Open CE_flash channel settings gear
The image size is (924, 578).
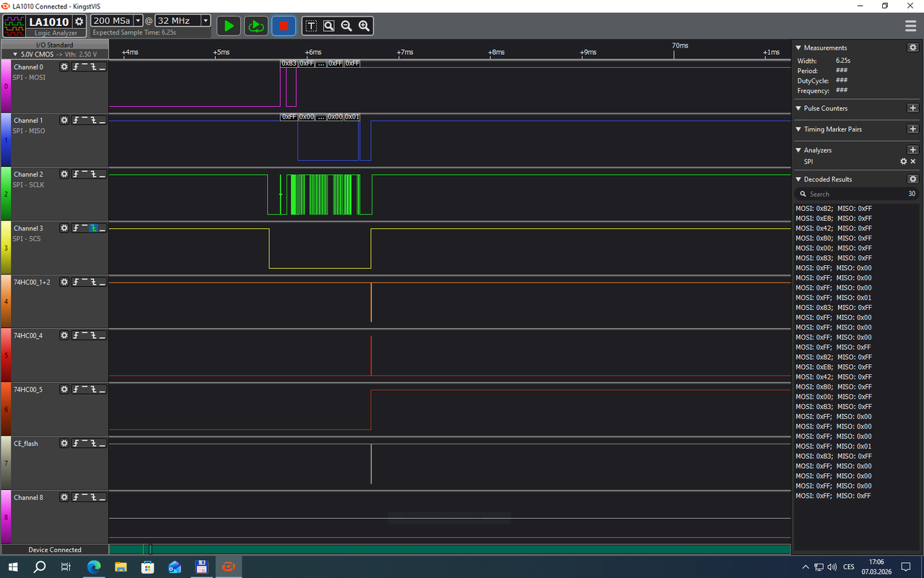pos(64,443)
